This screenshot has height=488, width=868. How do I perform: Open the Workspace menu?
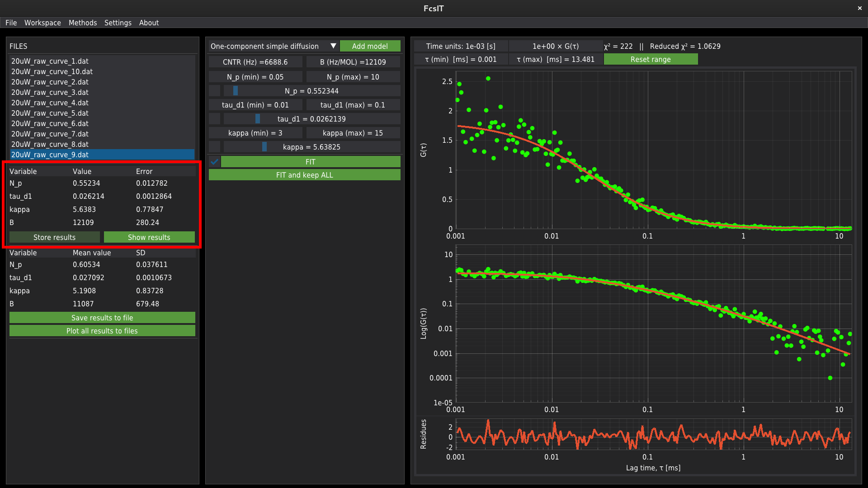[42, 23]
